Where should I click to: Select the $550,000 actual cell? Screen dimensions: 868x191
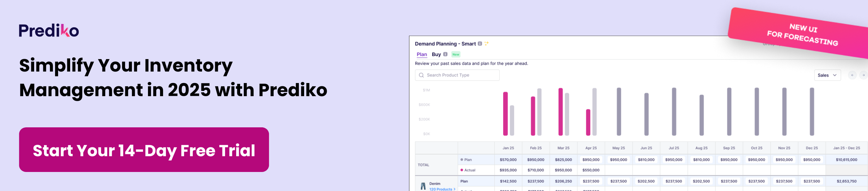point(591,170)
